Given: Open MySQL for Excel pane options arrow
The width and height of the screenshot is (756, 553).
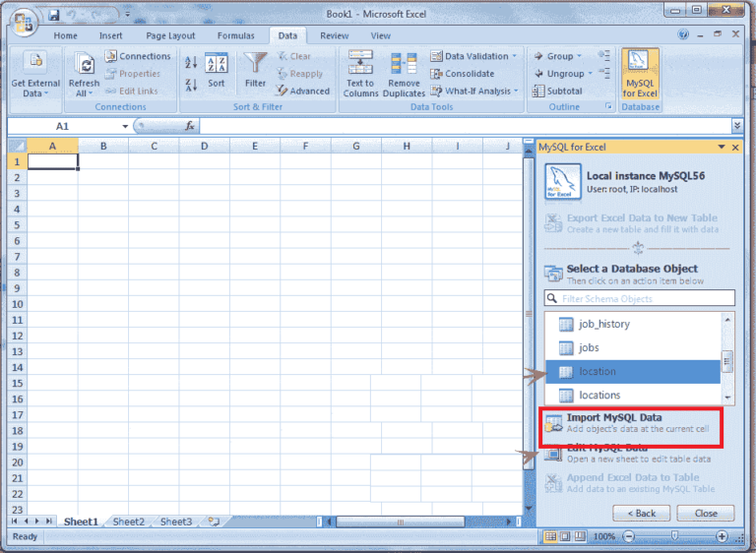Looking at the screenshot, I should click(x=722, y=147).
